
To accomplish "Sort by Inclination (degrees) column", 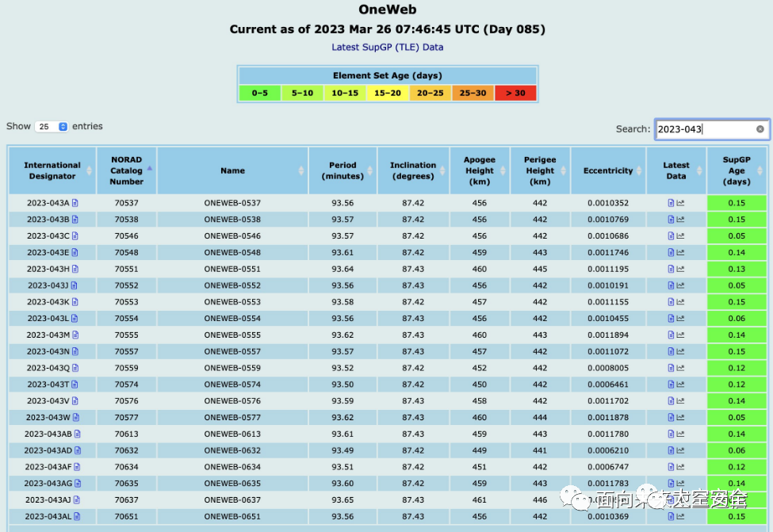I will (413, 170).
